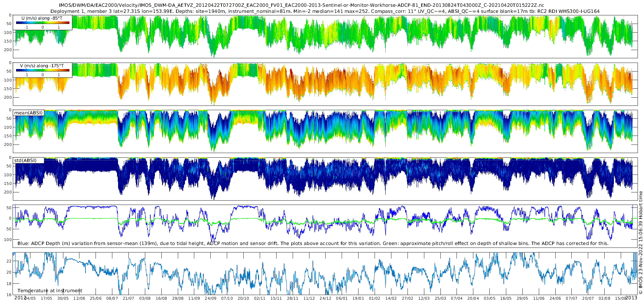Click the 07/04 date tick label

tap(457, 298)
